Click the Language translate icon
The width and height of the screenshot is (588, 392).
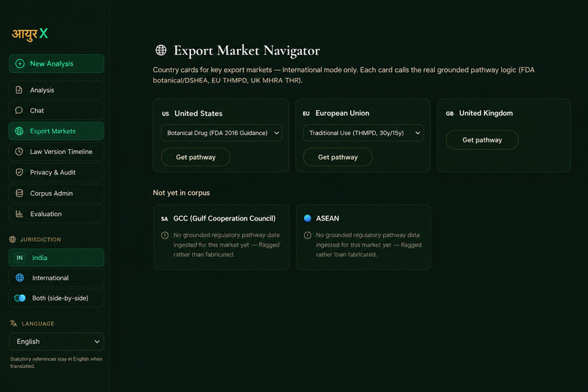pos(14,323)
